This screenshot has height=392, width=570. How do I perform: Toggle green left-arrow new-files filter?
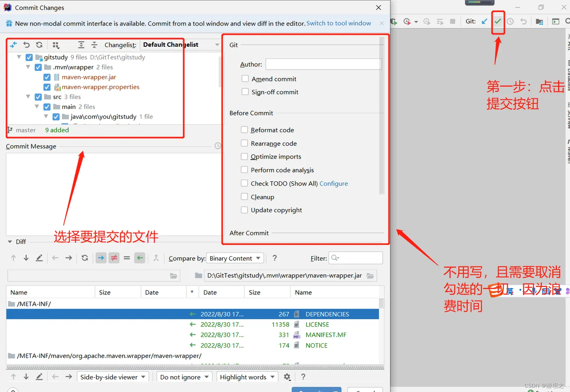[140, 258]
